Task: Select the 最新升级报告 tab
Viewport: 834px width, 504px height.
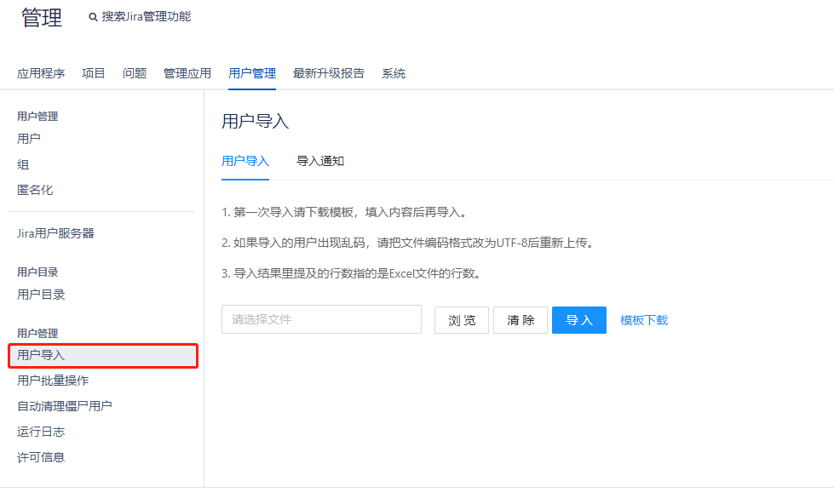Action: point(329,73)
